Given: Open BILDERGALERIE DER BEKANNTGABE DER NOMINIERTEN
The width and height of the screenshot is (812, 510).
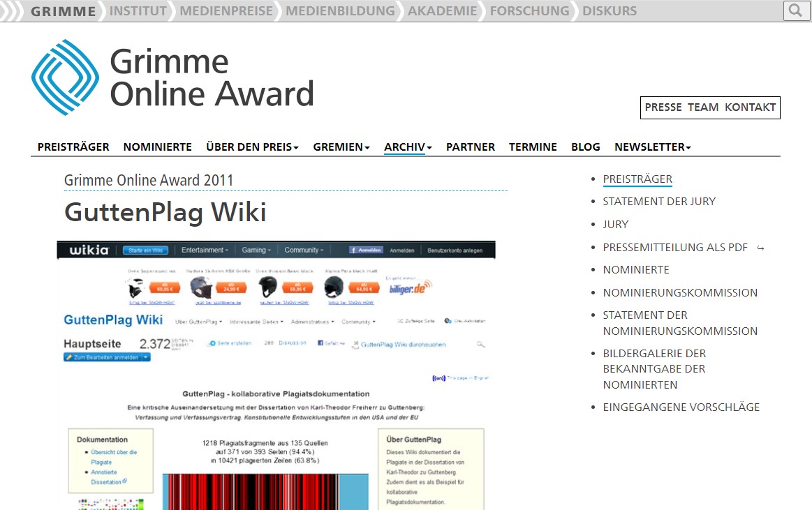Looking at the screenshot, I should 655,369.
